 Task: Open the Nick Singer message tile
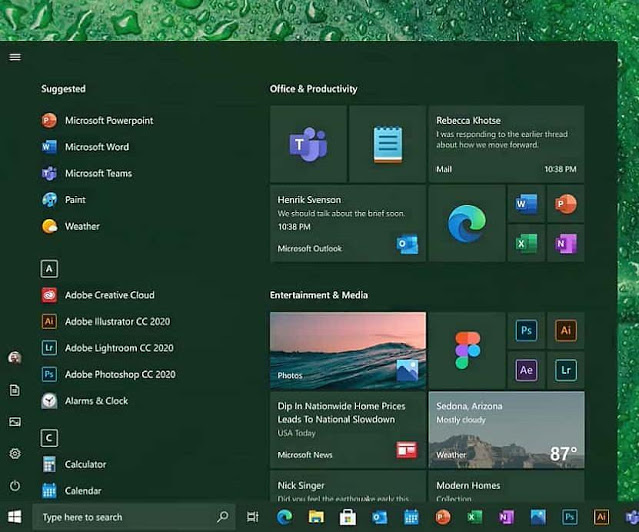pos(348,487)
